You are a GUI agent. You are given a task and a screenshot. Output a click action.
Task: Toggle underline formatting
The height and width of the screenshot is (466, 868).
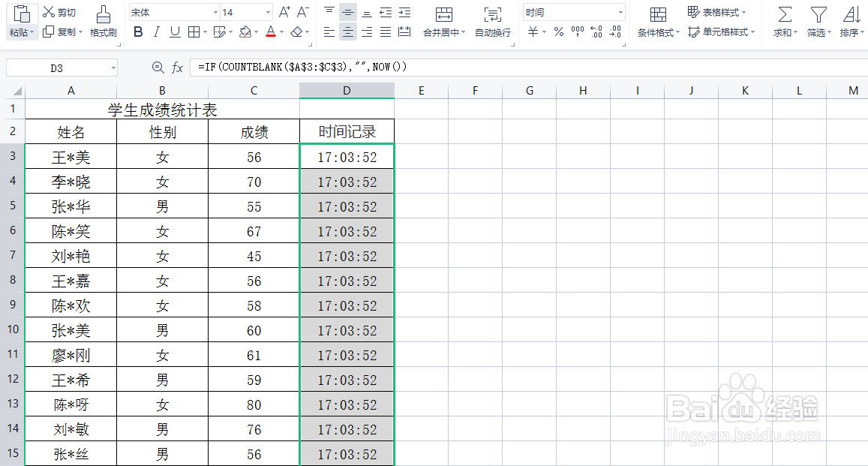[175, 32]
